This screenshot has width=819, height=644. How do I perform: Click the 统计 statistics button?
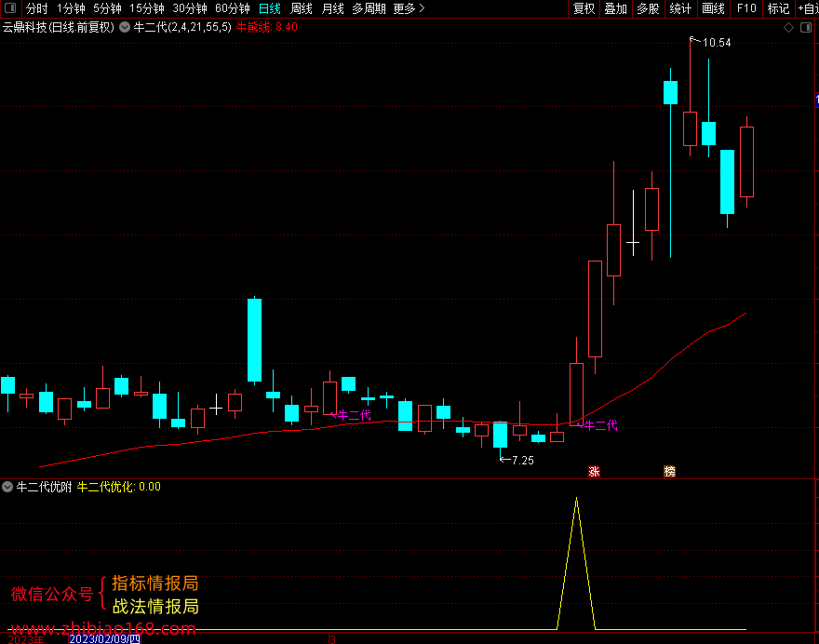(x=680, y=9)
